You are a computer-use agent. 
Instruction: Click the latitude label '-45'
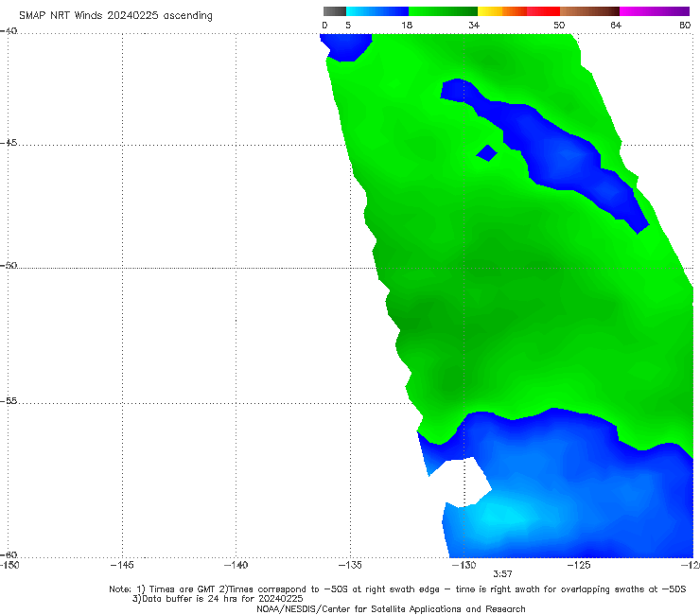[9, 143]
